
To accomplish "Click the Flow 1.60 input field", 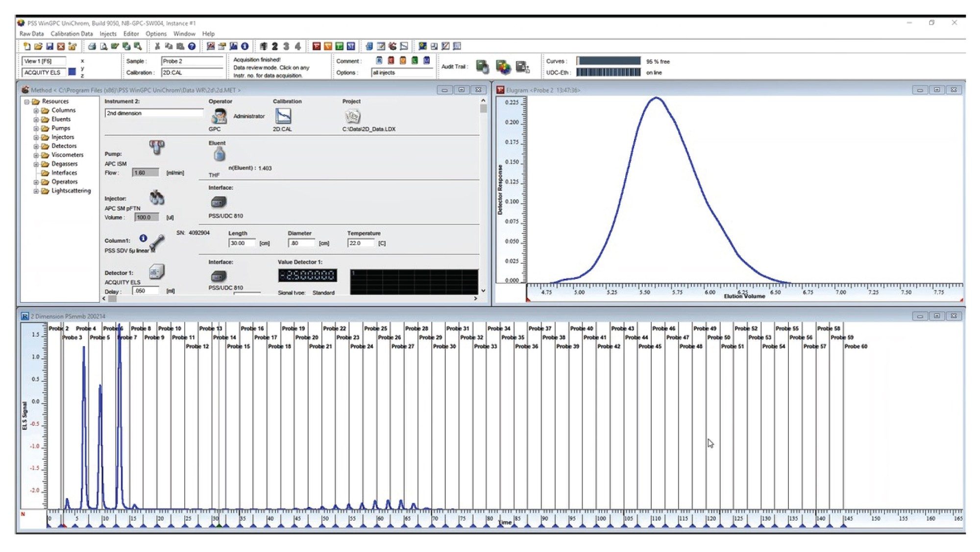I will [146, 173].
